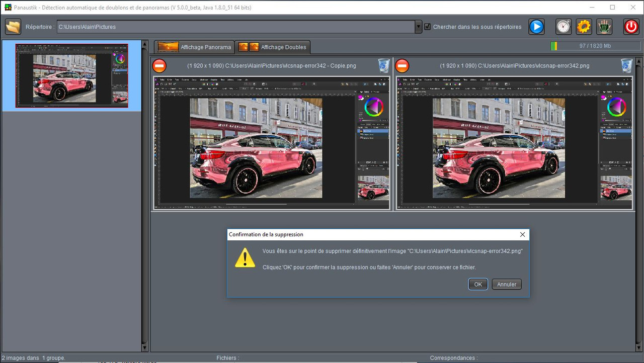This screenshot has height=363, width=644.
Task: Click the red minus on vlcsnap-error342.png panel
Action: 402,65
